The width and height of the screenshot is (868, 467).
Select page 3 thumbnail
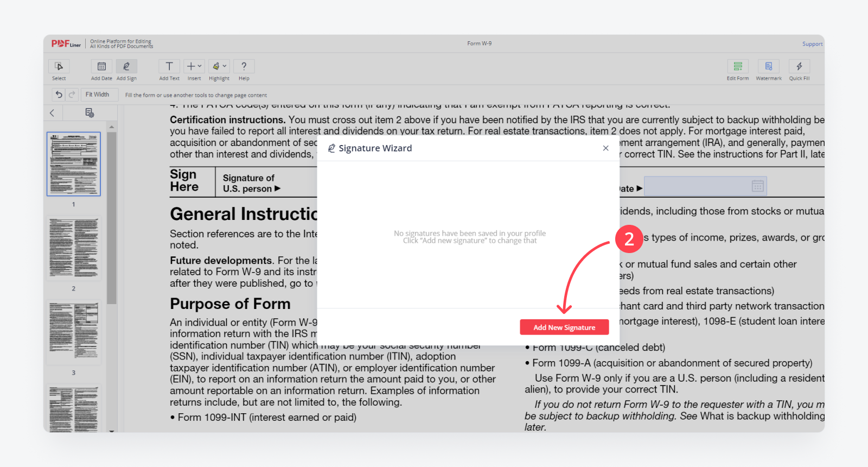point(74,332)
